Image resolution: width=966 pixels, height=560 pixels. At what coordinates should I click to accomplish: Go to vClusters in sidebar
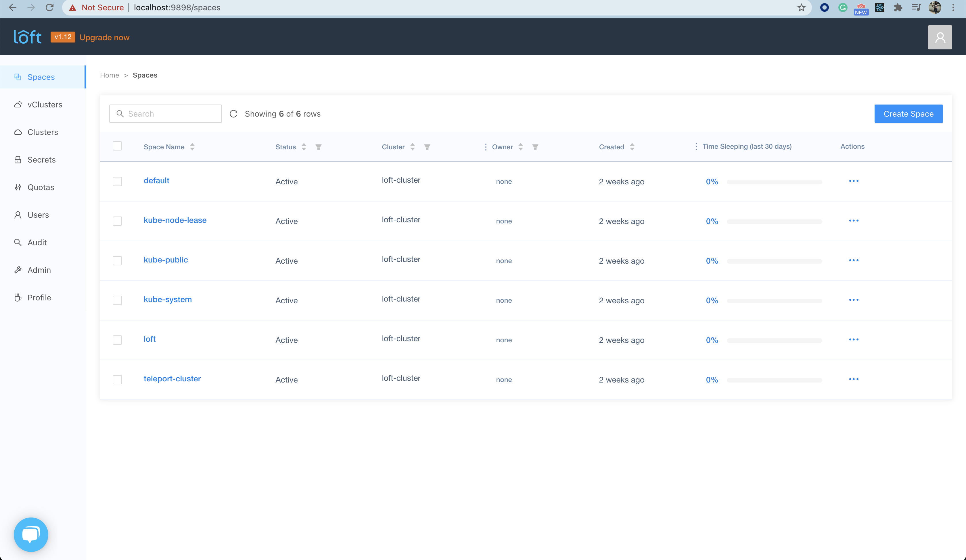coord(45,105)
